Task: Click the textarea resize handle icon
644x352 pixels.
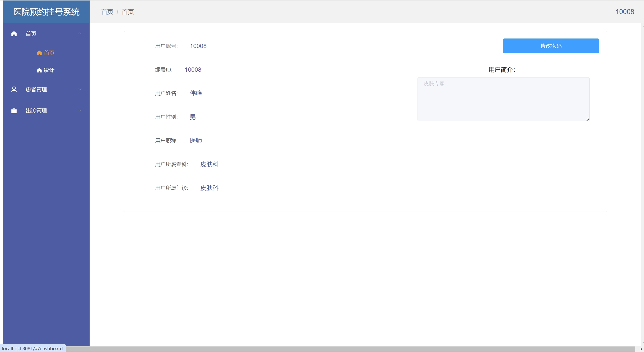Action: [x=587, y=119]
